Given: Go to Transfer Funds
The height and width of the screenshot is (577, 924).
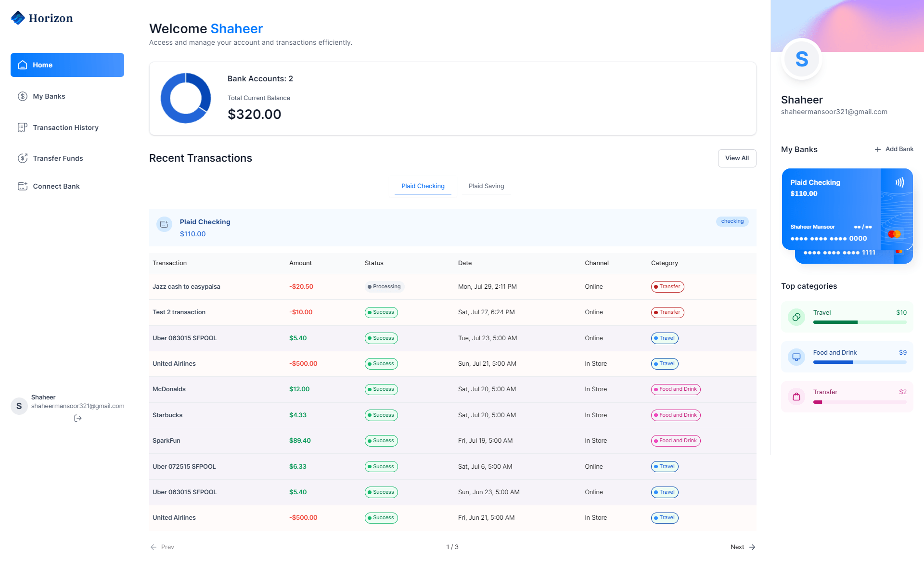Looking at the screenshot, I should coord(58,158).
